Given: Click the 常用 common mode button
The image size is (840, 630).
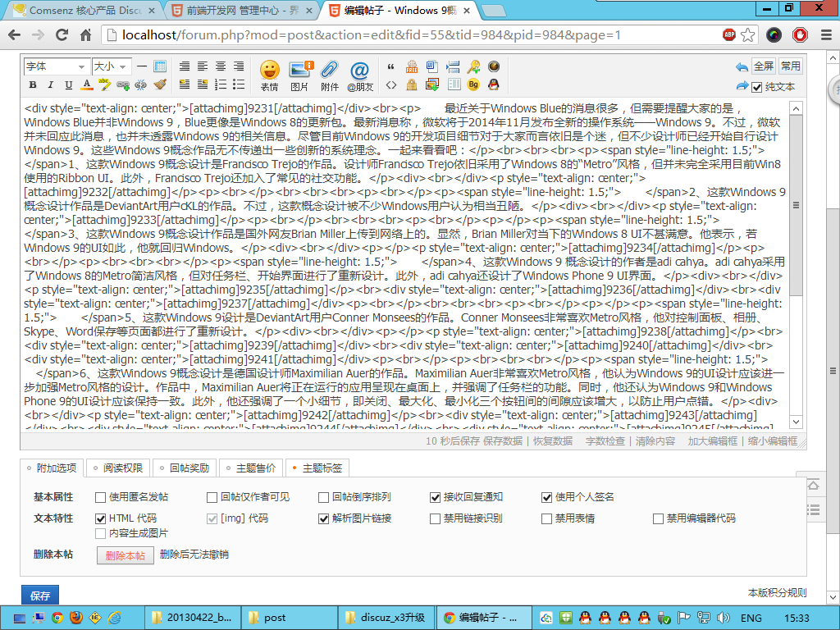Looking at the screenshot, I should click(790, 66).
